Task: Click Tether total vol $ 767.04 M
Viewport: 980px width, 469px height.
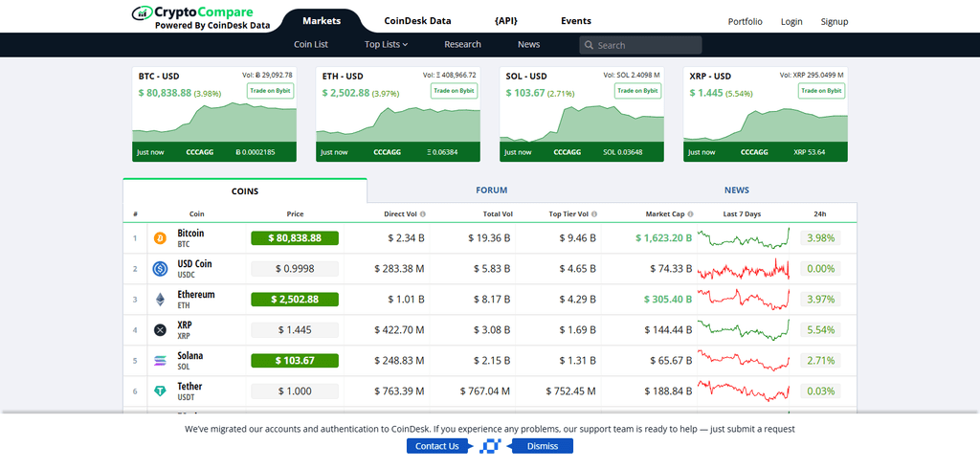Action: point(485,391)
